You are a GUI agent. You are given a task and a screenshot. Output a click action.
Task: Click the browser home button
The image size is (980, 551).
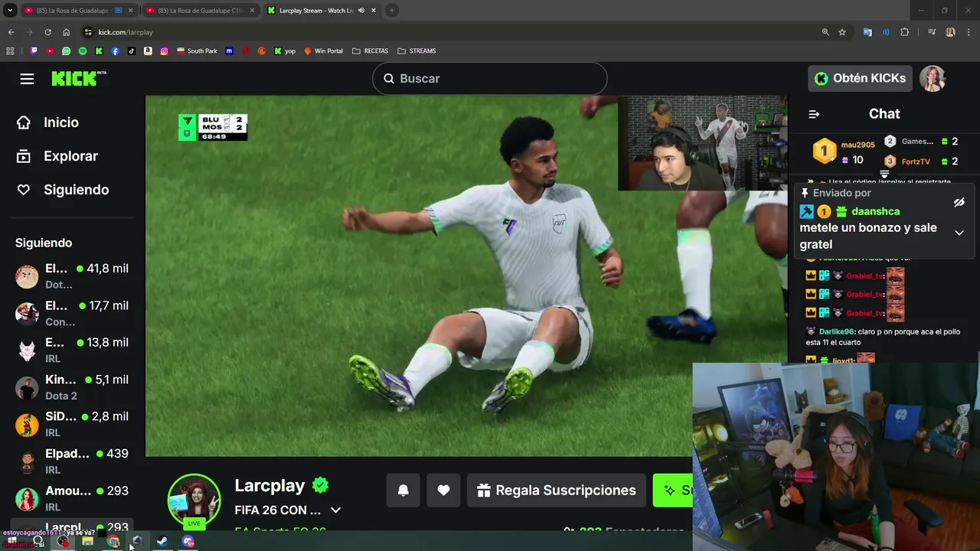66,32
